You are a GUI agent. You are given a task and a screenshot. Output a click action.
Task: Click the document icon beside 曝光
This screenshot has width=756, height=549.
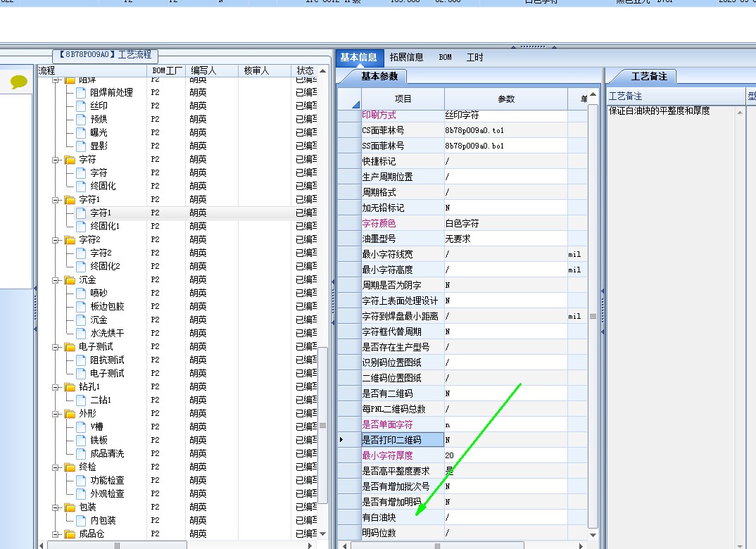tap(81, 132)
